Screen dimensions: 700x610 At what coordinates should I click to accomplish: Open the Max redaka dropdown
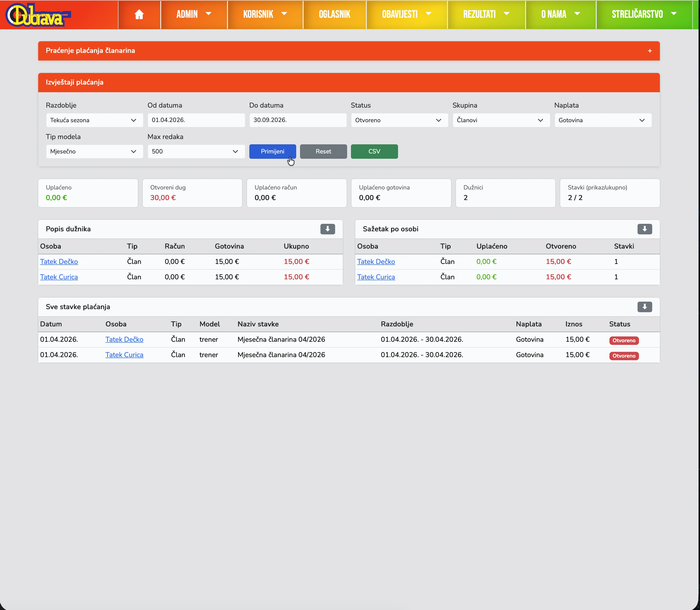[x=196, y=152]
